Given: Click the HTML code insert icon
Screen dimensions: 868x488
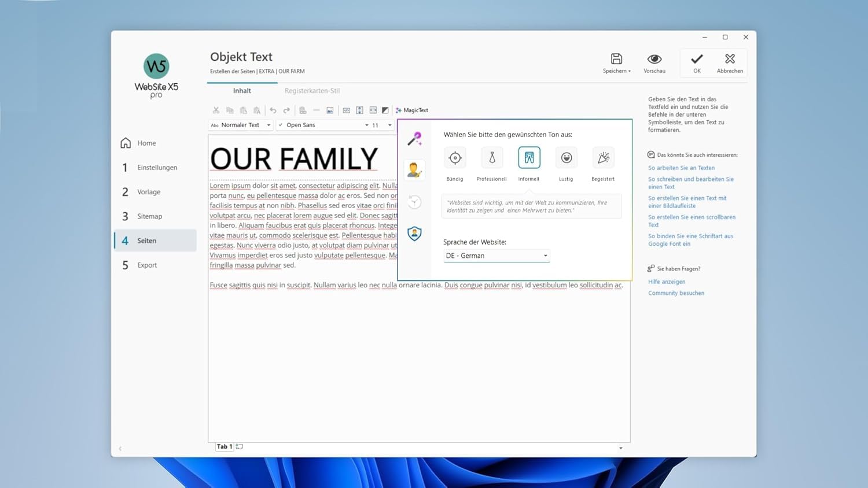Looking at the screenshot, I should pyautogui.click(x=346, y=110).
